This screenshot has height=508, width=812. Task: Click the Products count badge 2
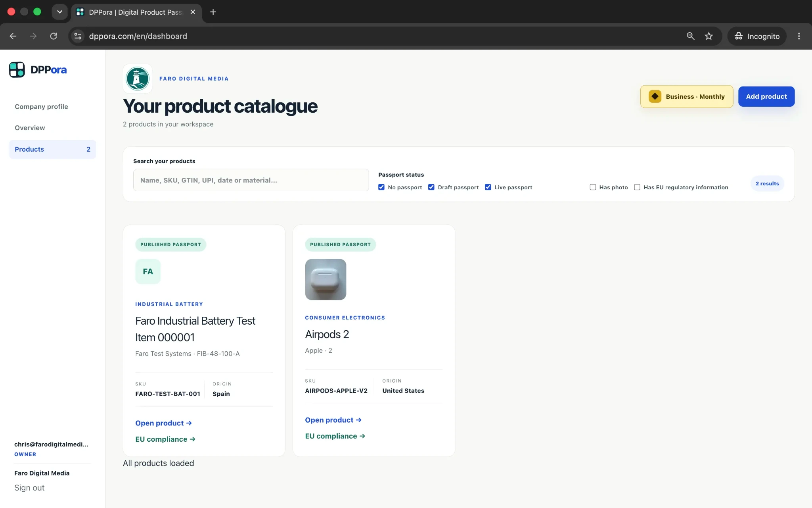[88, 149]
